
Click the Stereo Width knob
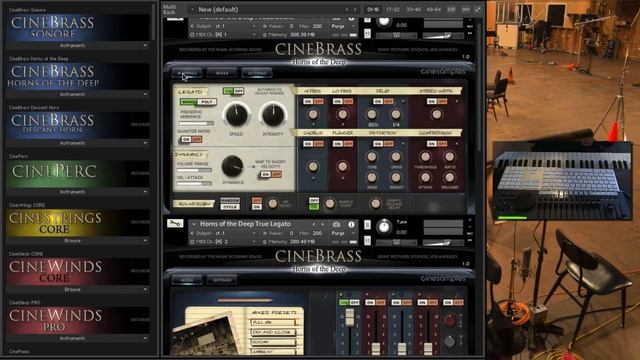436,114
